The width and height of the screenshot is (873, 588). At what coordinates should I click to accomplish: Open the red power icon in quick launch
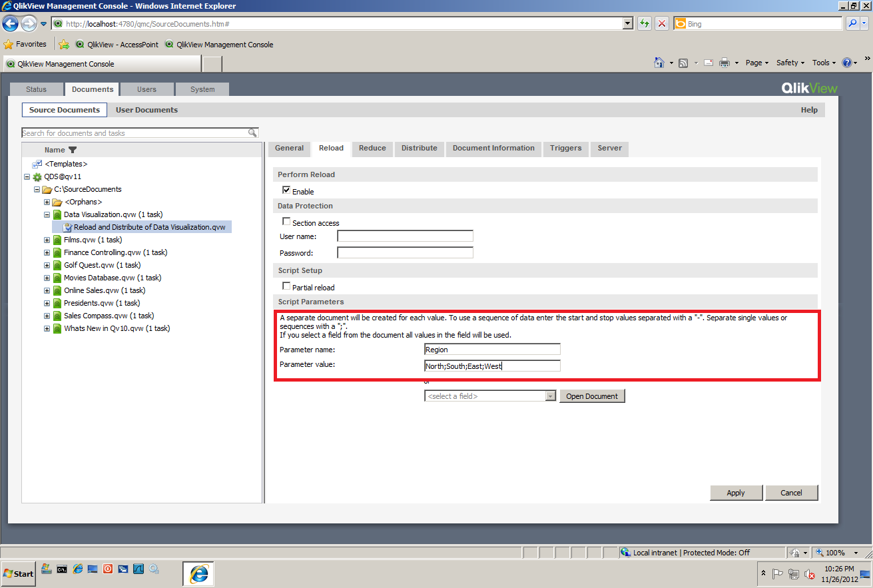(x=109, y=569)
